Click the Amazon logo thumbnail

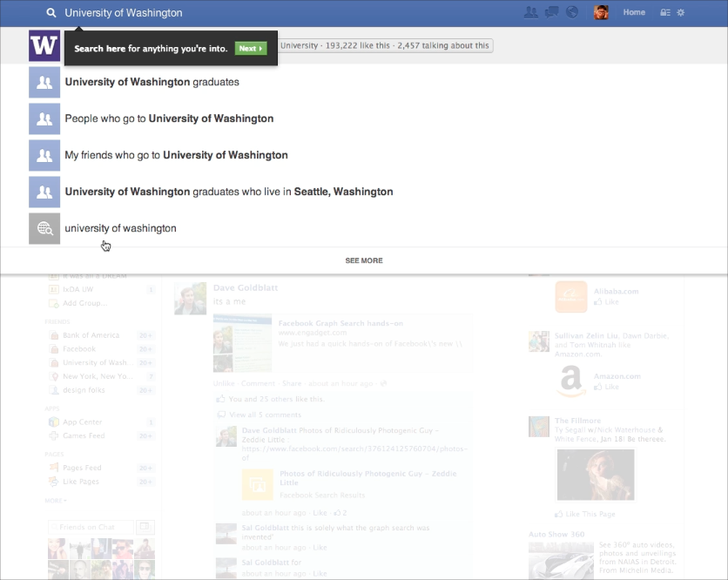(x=571, y=381)
